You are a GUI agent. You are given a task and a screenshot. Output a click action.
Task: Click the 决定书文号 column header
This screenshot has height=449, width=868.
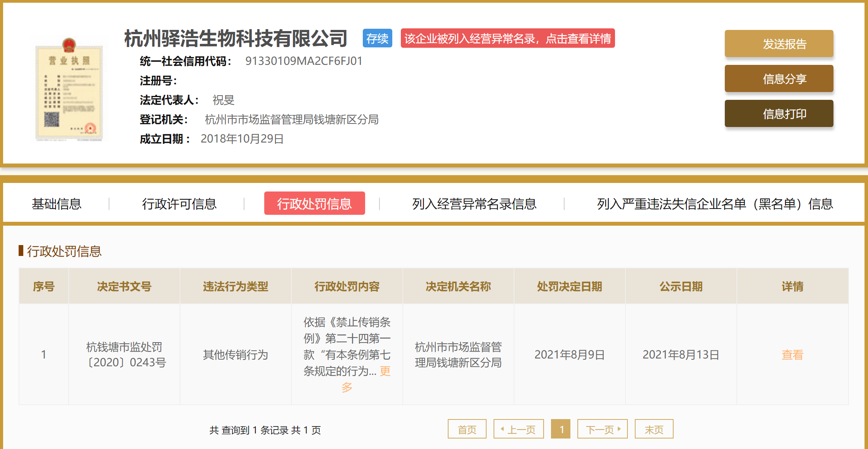[x=124, y=287]
